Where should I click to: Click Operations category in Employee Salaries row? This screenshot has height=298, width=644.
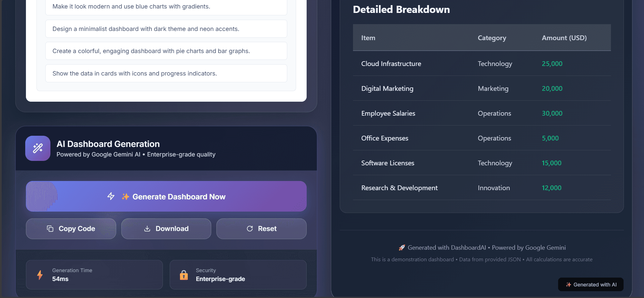[x=494, y=113]
